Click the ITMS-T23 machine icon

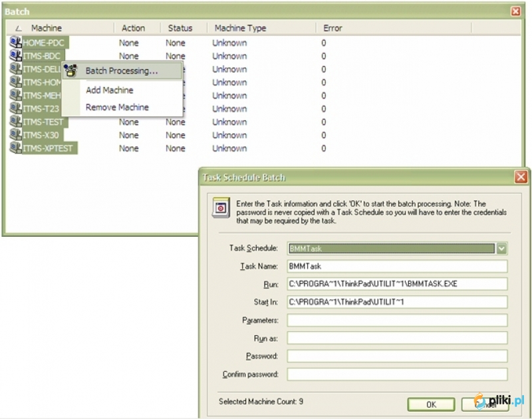coord(15,108)
